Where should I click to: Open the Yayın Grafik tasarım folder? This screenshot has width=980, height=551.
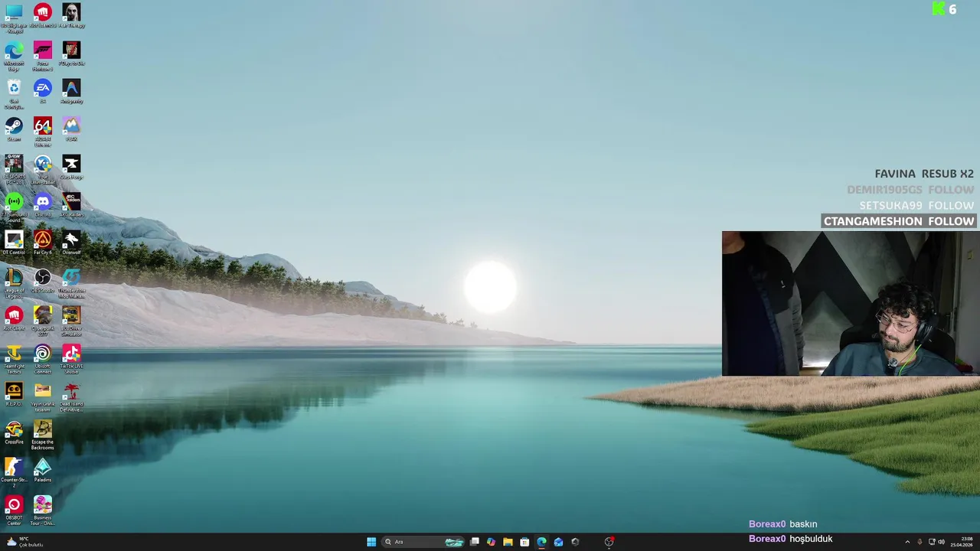point(43,396)
